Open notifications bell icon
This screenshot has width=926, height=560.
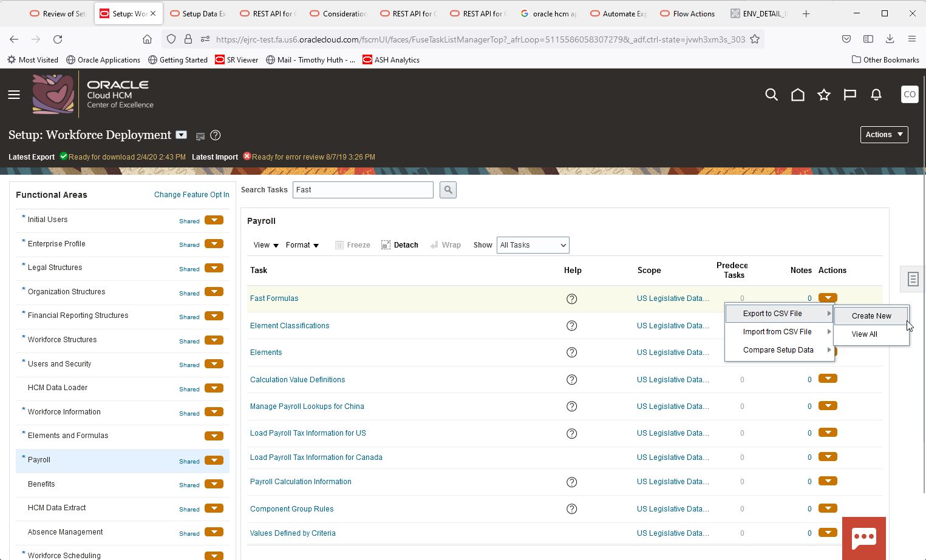pyautogui.click(x=876, y=95)
